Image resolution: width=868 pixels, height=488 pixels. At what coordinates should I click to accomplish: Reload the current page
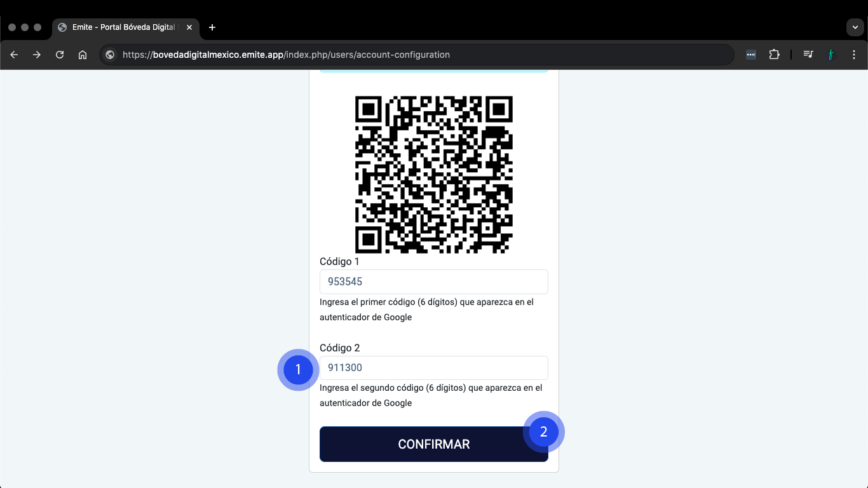click(60, 55)
